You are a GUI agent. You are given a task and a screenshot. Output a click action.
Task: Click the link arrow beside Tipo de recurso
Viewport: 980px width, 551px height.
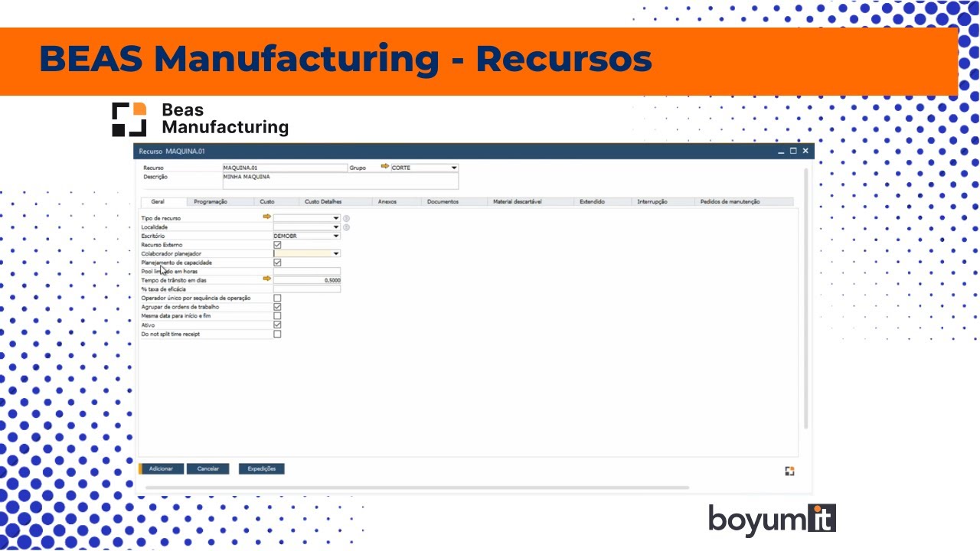(x=266, y=217)
